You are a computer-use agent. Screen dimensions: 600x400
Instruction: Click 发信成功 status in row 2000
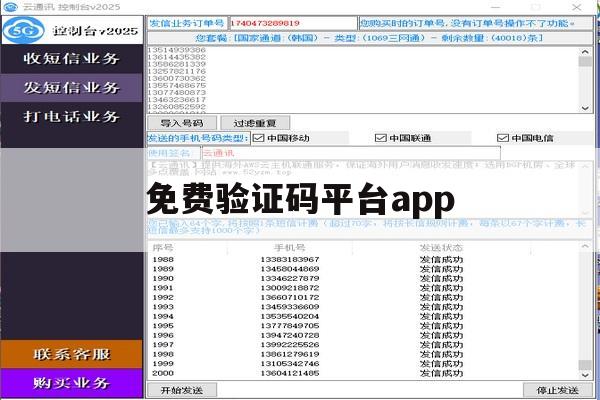(x=441, y=373)
